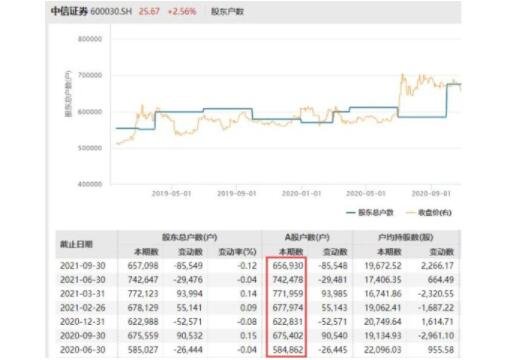Click A-share holders value 622,831
The image size is (507, 360).
point(288,322)
